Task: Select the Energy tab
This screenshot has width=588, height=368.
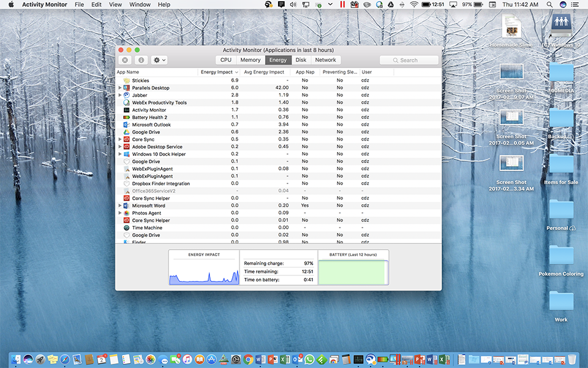Action: [278, 60]
